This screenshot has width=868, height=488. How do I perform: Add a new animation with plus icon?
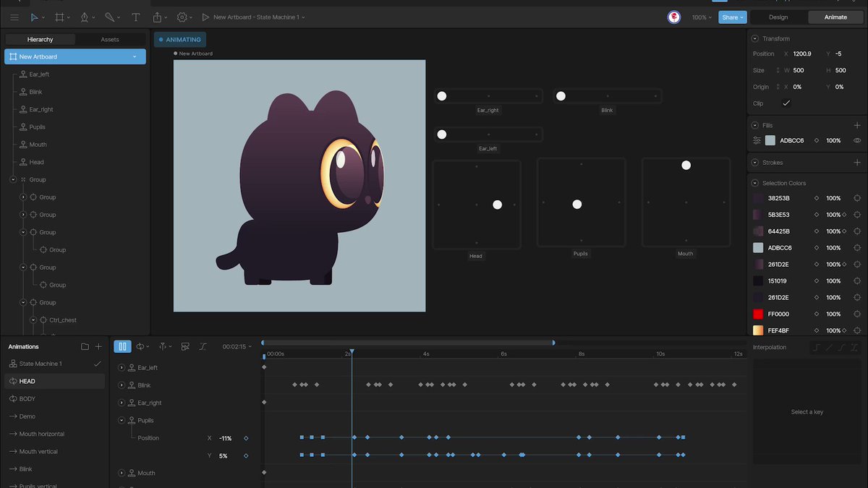(99, 346)
